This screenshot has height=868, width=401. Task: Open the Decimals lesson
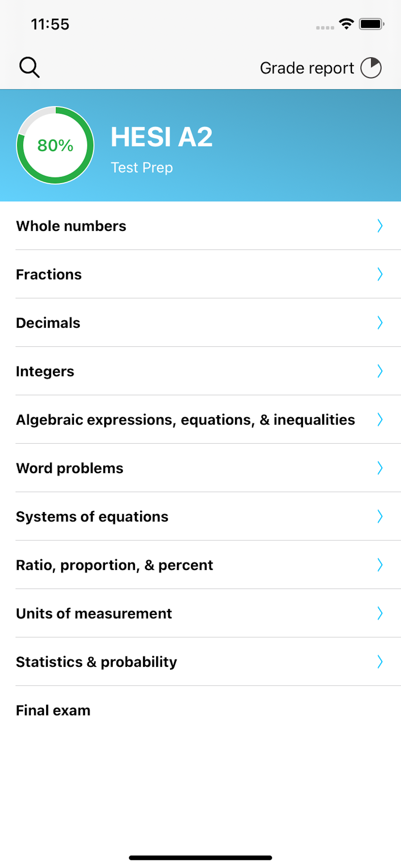click(200, 323)
